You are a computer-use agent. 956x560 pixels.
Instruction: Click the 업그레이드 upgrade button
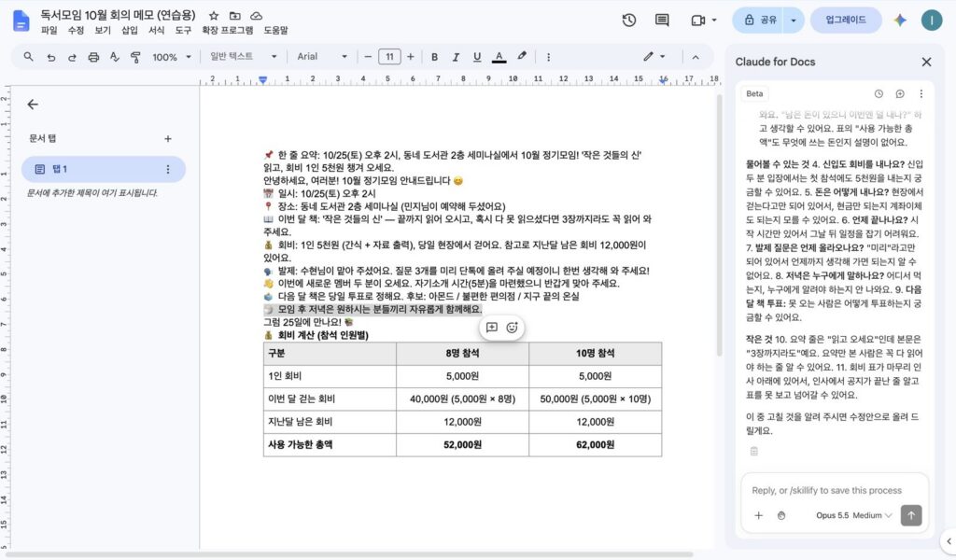tap(846, 21)
